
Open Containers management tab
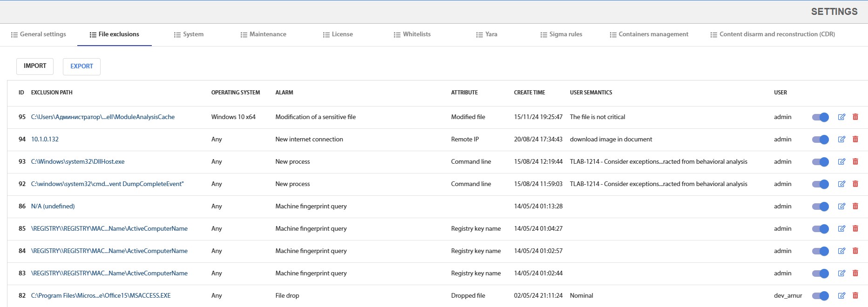649,34
